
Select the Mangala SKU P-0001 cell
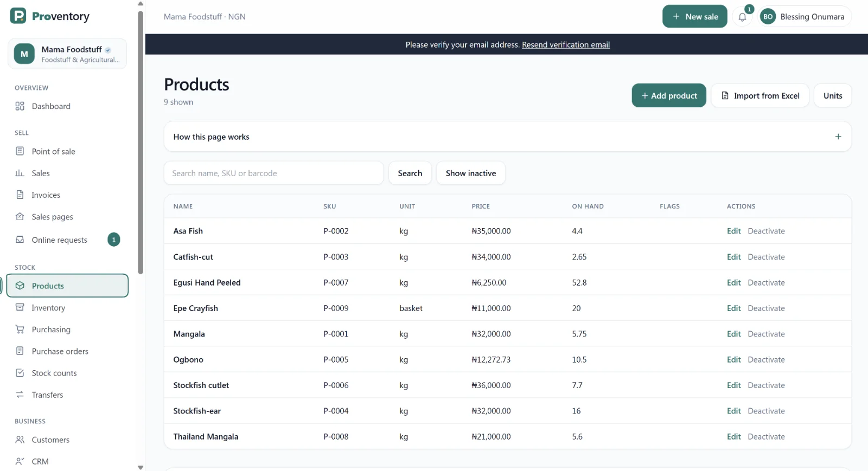(336, 334)
